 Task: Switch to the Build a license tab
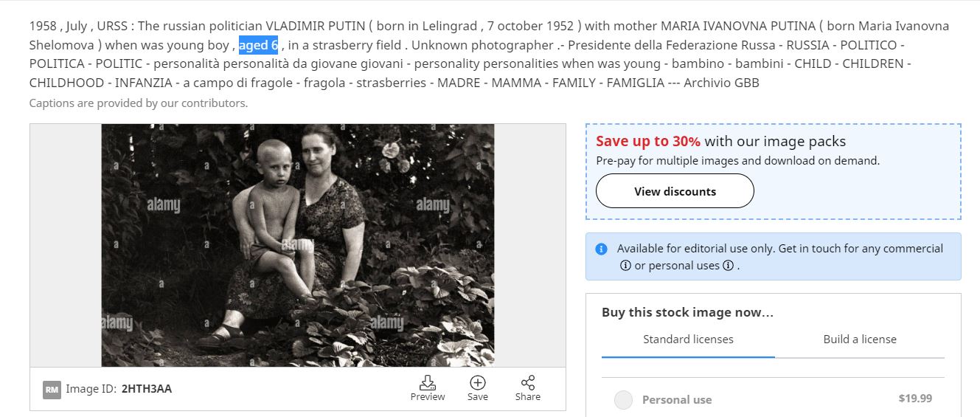pos(860,340)
